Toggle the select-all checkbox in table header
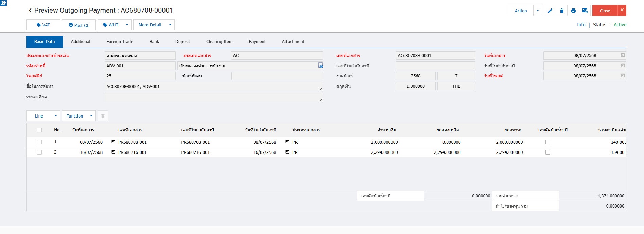The image size is (644, 234). tap(39, 130)
